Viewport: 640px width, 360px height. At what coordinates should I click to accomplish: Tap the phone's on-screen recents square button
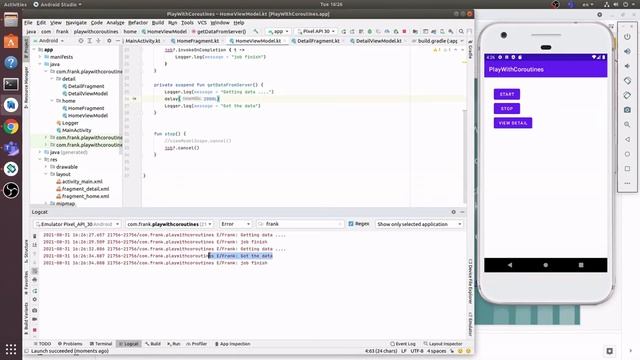point(581,265)
